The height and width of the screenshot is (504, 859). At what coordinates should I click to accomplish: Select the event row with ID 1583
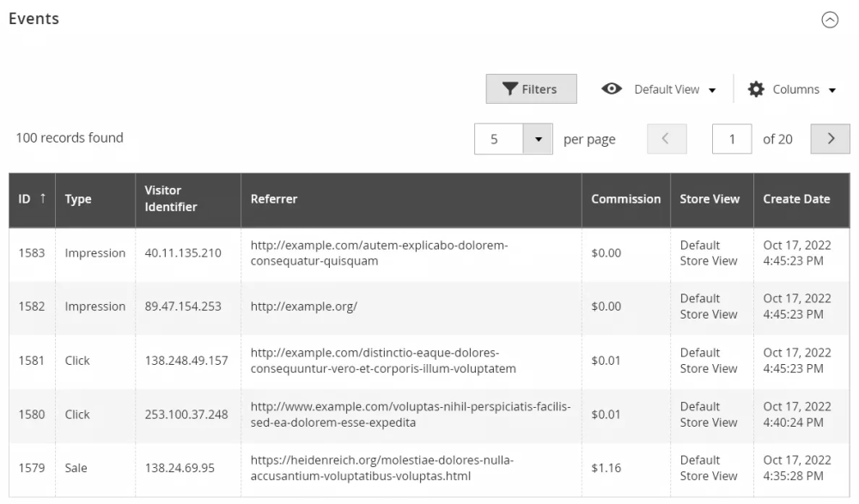pos(32,253)
